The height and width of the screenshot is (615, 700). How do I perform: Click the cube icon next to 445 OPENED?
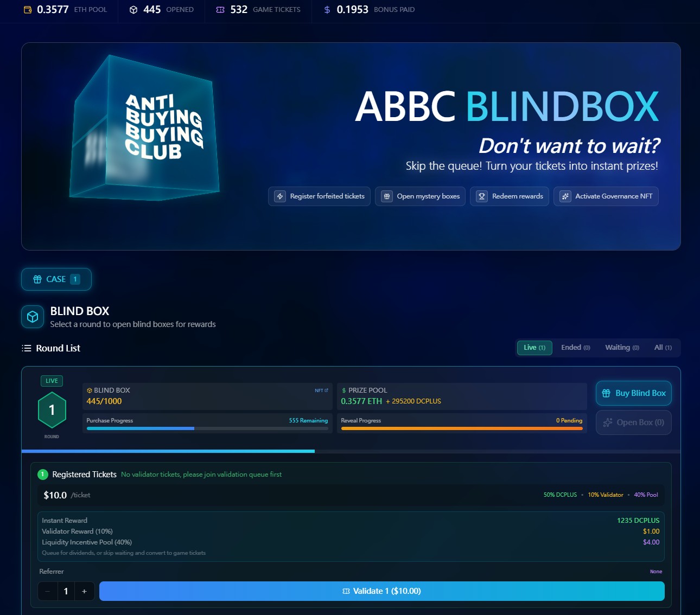pos(132,9)
